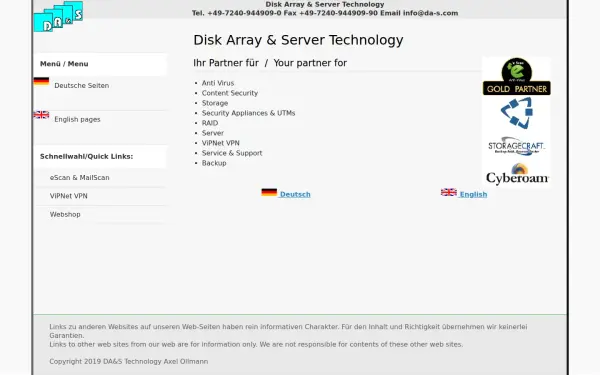Image resolution: width=600 pixels, height=375 pixels.
Task: Select the Content Security list item
Action: pos(230,93)
